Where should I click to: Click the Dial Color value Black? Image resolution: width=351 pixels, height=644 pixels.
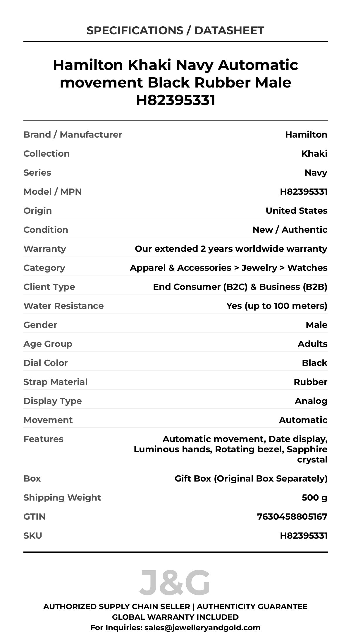[314, 363]
